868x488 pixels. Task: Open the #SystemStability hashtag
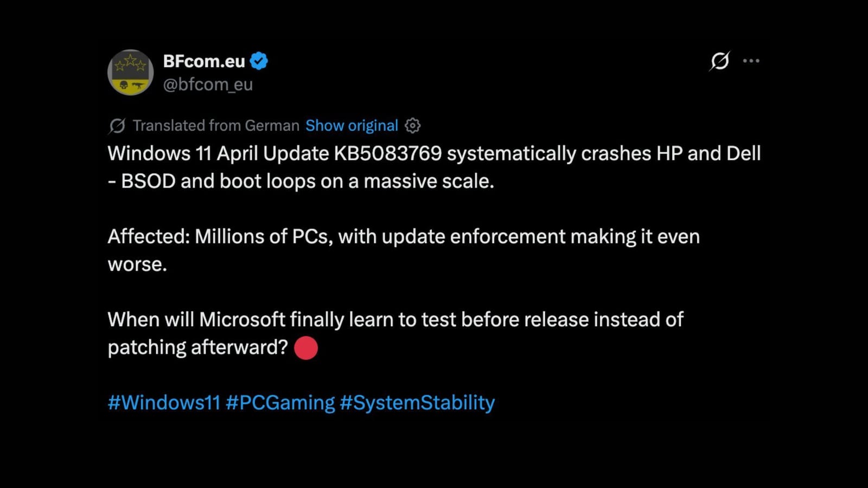[417, 403]
